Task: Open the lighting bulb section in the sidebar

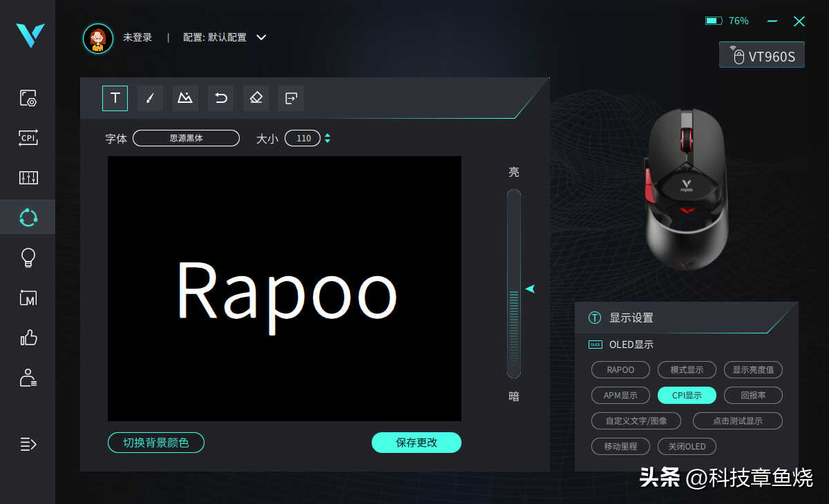Action: [28, 258]
